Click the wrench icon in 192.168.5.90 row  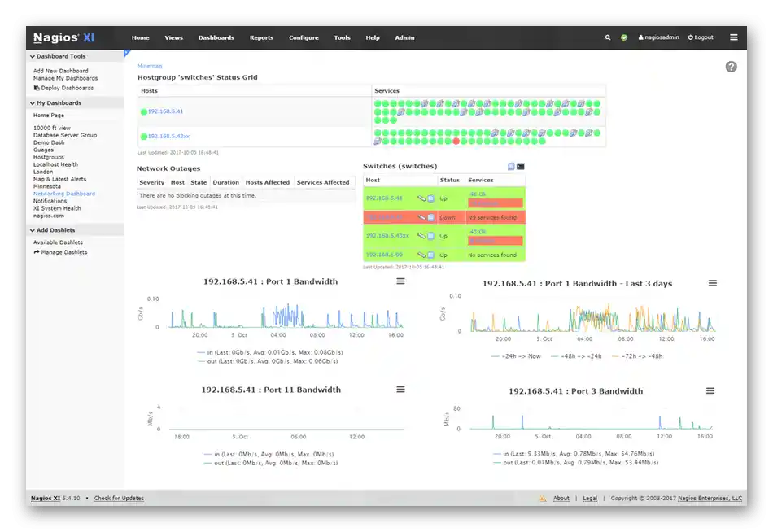[x=421, y=255]
